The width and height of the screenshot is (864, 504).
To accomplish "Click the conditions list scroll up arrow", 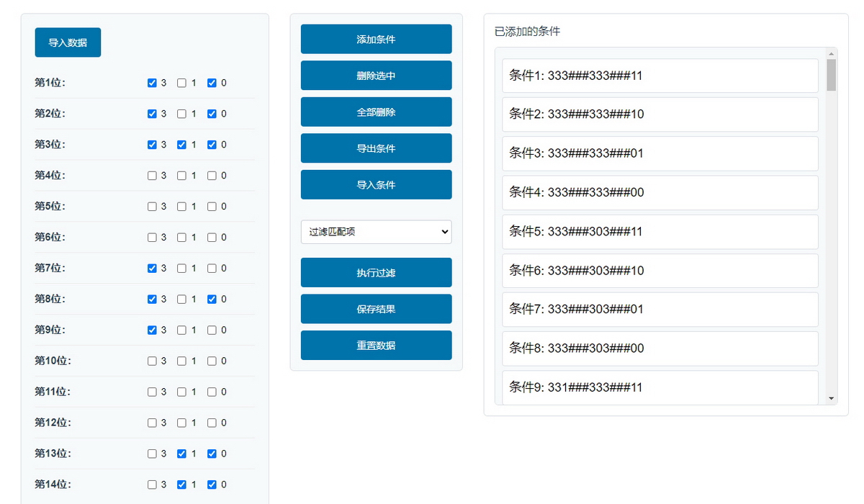I will [x=832, y=54].
